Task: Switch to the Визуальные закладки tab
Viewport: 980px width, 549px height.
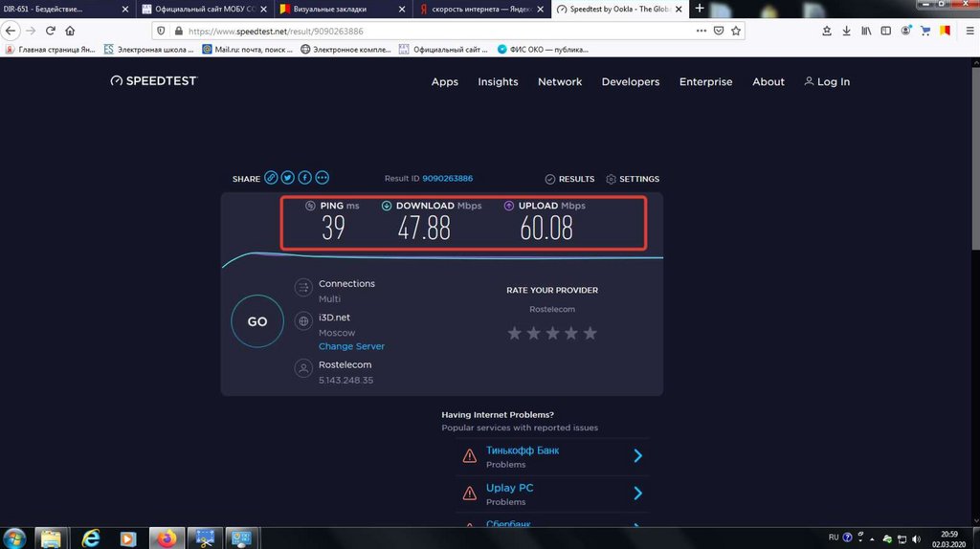Action: [x=343, y=9]
